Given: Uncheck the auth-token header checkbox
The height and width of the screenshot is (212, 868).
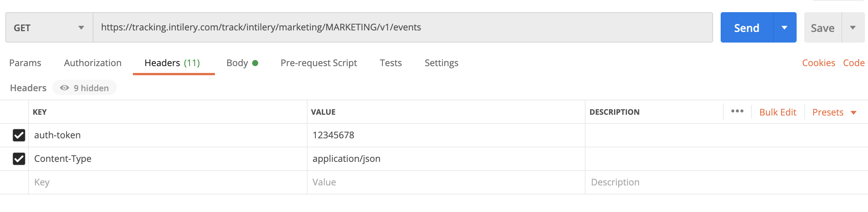Looking at the screenshot, I should click(19, 135).
